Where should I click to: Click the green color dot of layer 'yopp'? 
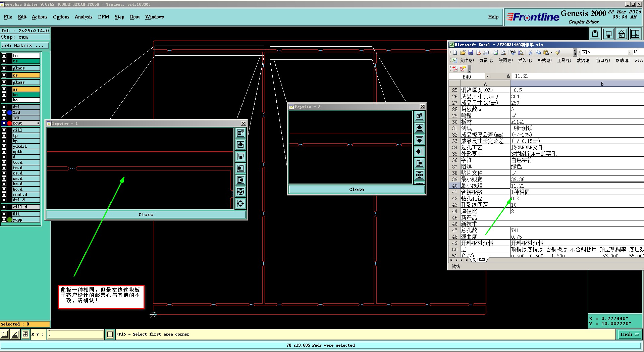(10, 220)
